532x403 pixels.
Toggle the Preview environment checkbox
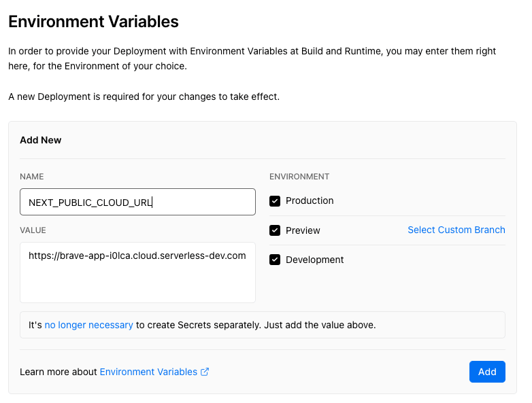[275, 230]
